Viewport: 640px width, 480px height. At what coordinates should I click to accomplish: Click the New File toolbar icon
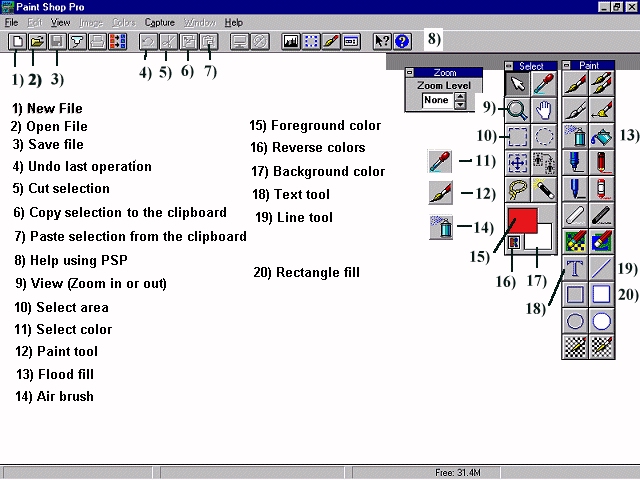[x=18, y=41]
